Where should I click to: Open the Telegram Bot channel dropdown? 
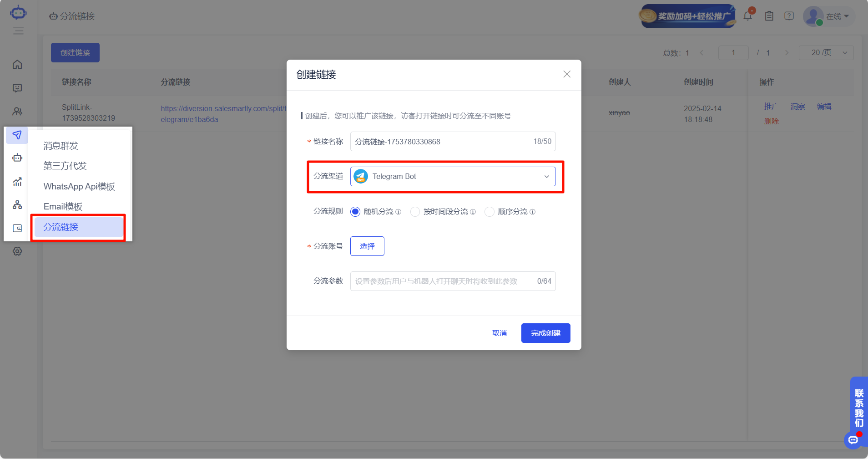click(x=452, y=176)
